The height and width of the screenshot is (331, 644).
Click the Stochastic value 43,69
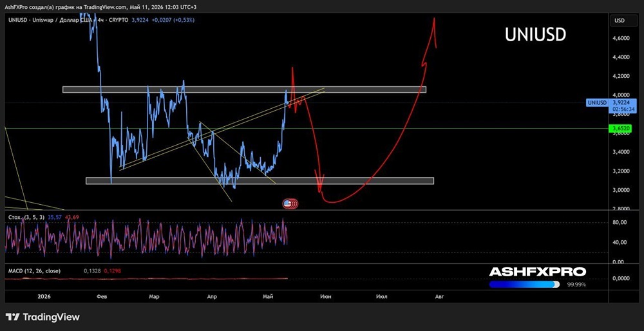tap(71, 217)
